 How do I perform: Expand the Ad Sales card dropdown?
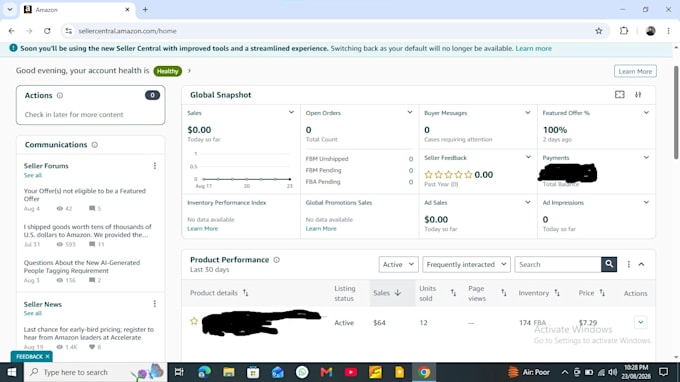(527, 202)
